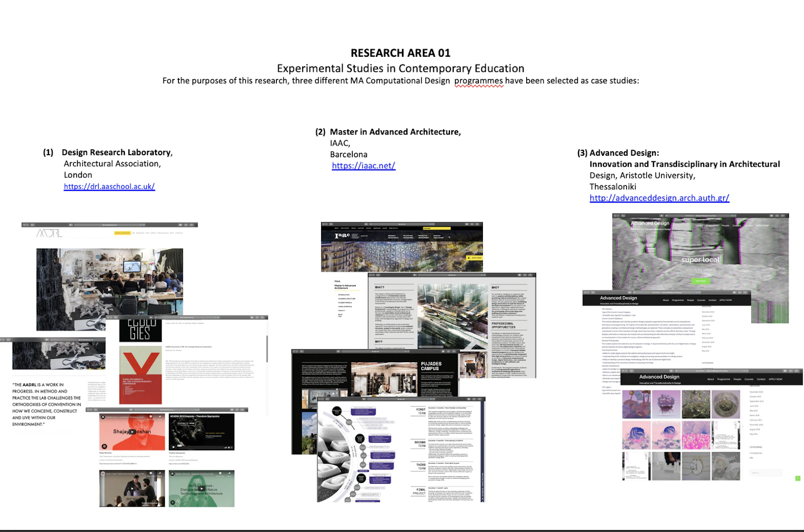Open first gallery thumbnail in Advanced Design grid
The width and height of the screenshot is (804, 532).
(x=636, y=404)
